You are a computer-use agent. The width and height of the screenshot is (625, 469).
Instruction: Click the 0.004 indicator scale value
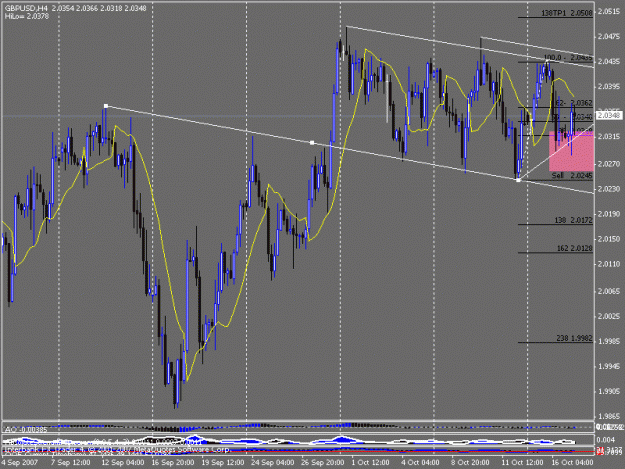click(606, 440)
